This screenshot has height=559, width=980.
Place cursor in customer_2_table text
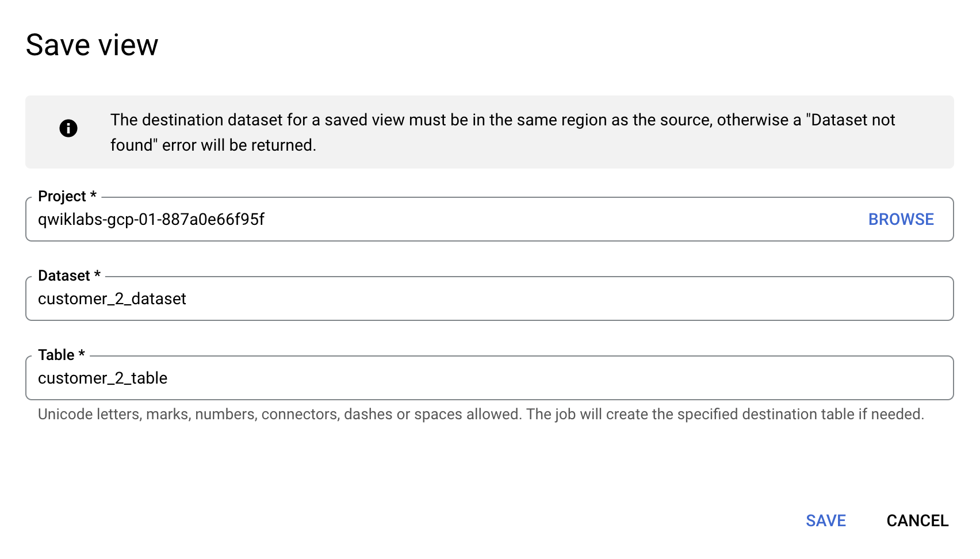click(103, 378)
